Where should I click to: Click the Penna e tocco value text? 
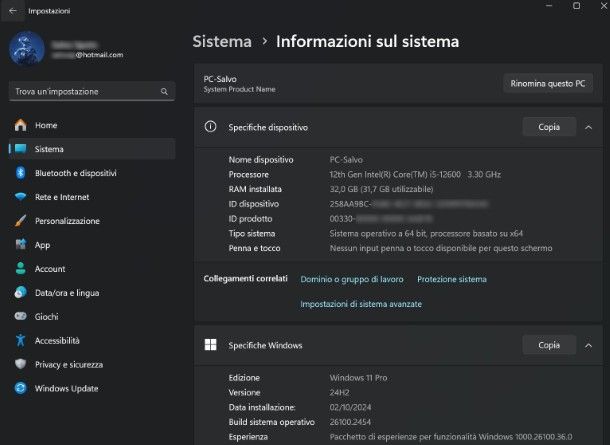coord(441,248)
